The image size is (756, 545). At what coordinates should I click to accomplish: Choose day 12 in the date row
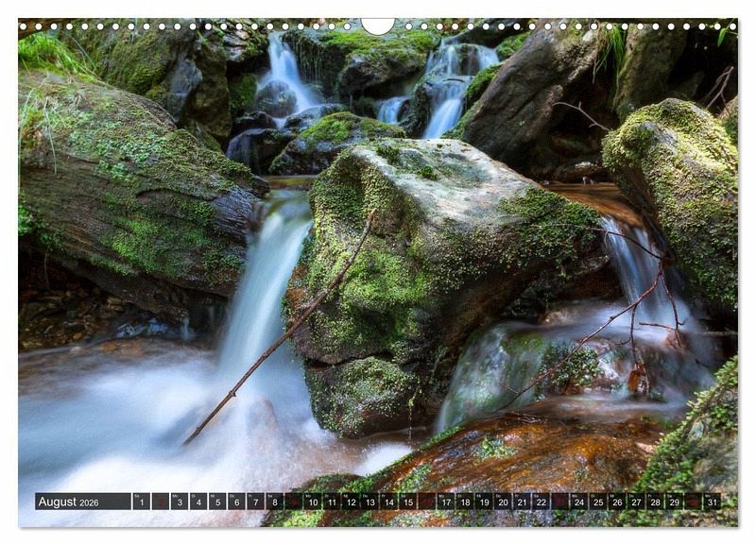[351, 502]
